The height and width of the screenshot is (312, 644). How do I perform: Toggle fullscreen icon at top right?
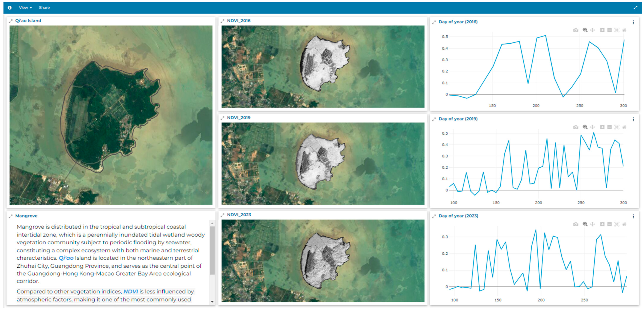click(x=635, y=8)
